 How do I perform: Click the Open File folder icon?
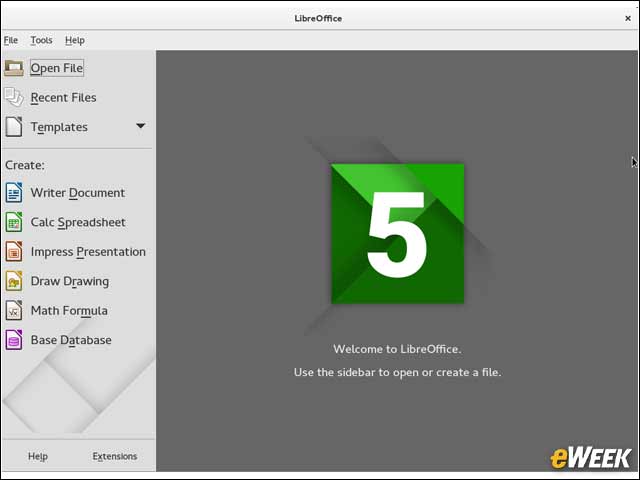tap(14, 68)
